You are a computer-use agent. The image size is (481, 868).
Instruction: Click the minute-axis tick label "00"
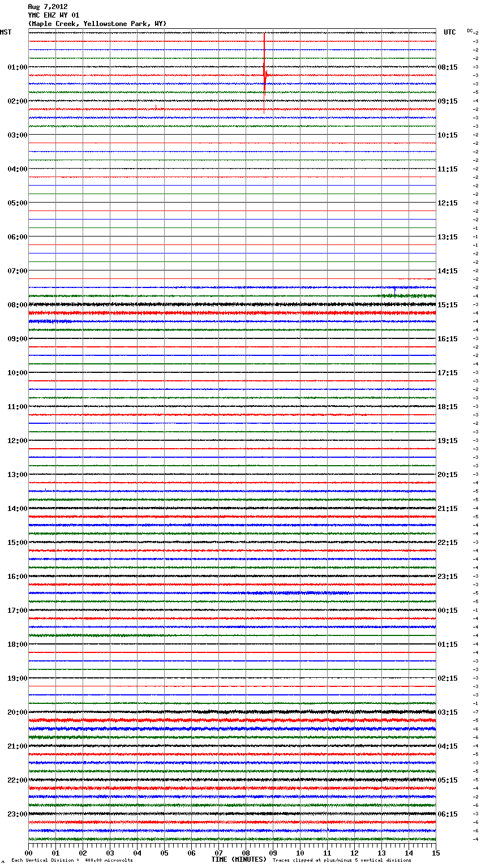click(x=28, y=853)
